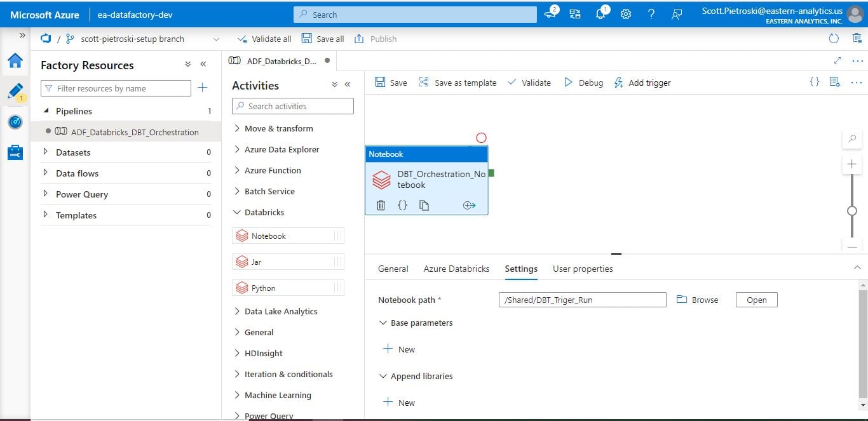868x421 pixels.
Task: Switch to the General tab
Action: tap(393, 269)
